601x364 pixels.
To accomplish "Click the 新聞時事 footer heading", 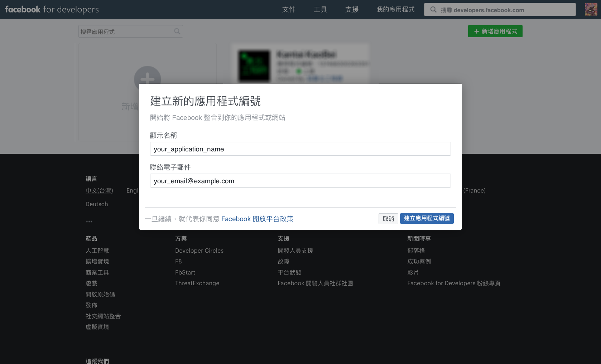I will [419, 239].
